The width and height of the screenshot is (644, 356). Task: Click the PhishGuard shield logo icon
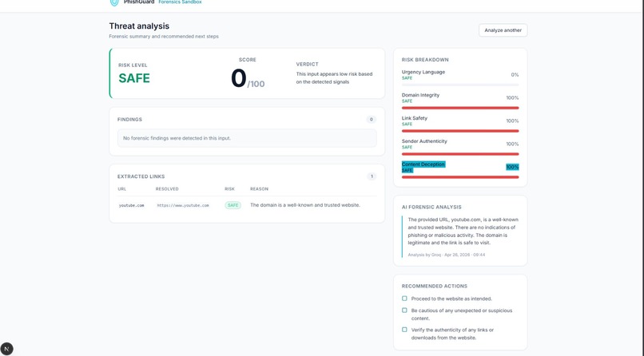[114, 2]
